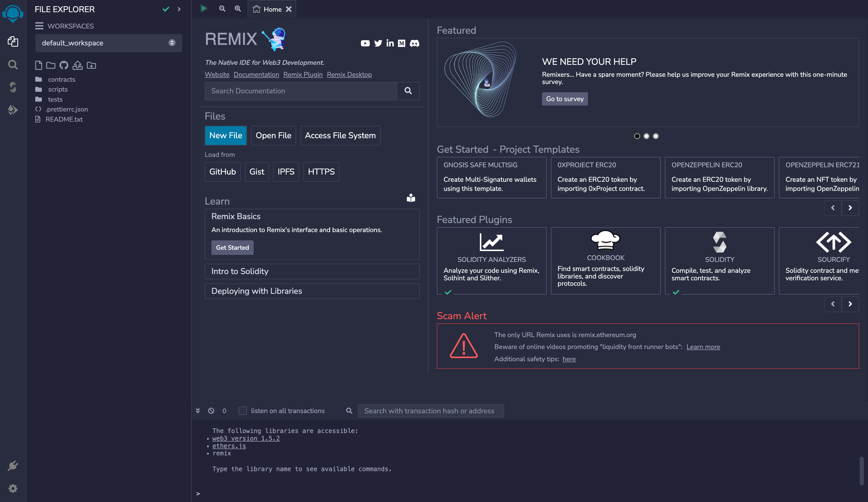
Task: Click the green Run script play icon
Action: [x=204, y=8]
